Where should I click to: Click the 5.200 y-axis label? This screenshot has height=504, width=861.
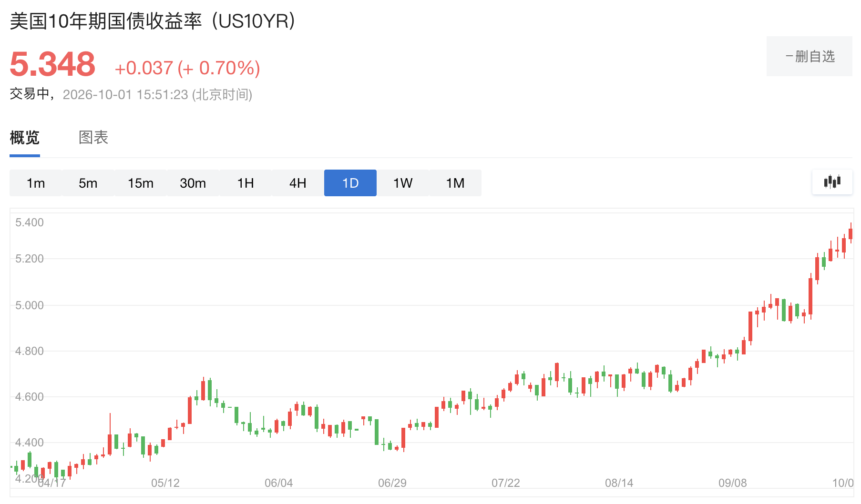coord(29,259)
